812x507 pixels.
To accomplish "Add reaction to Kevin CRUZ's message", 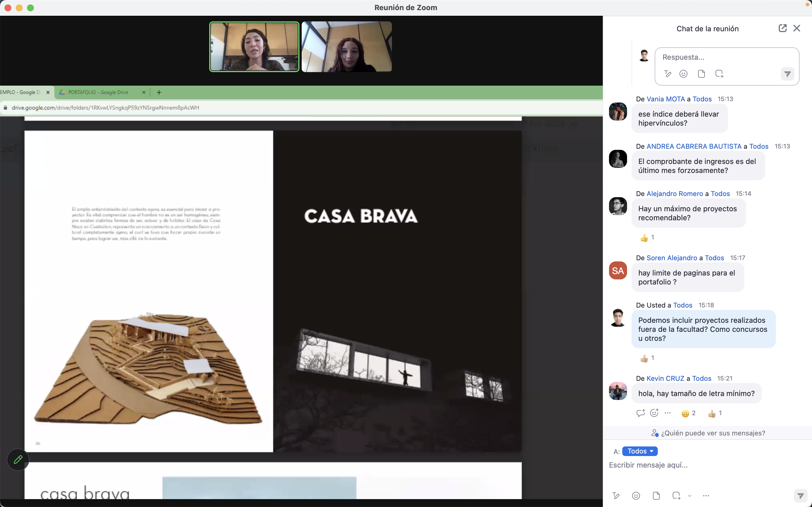I will coord(654,413).
